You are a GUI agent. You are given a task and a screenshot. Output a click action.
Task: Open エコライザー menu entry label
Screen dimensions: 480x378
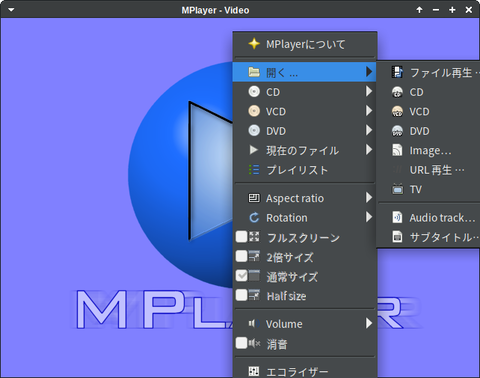coord(297,372)
